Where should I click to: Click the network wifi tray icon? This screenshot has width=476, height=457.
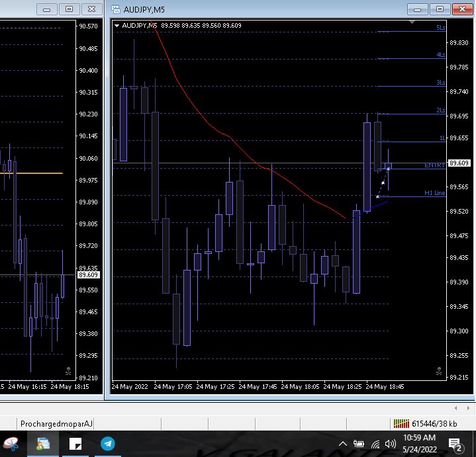coord(375,444)
